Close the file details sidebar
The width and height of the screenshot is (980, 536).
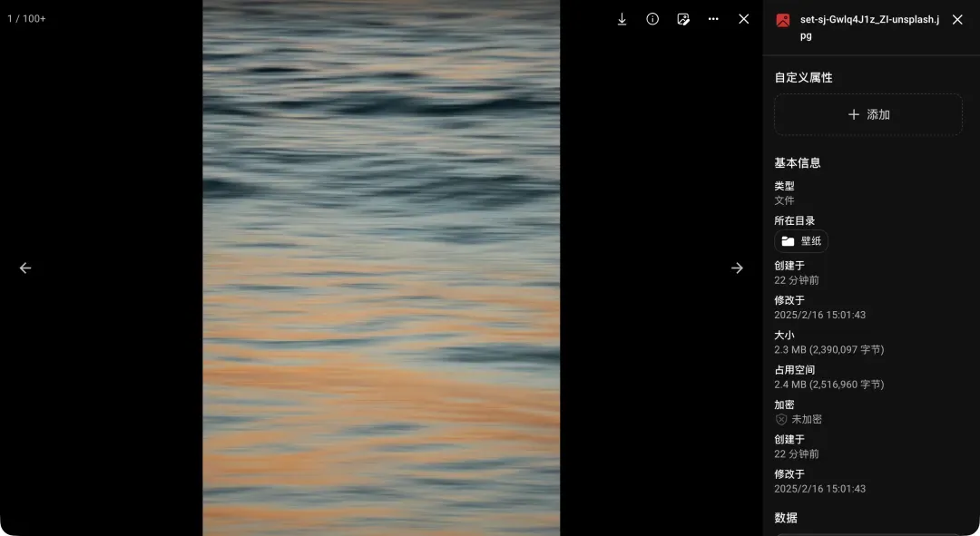click(957, 20)
